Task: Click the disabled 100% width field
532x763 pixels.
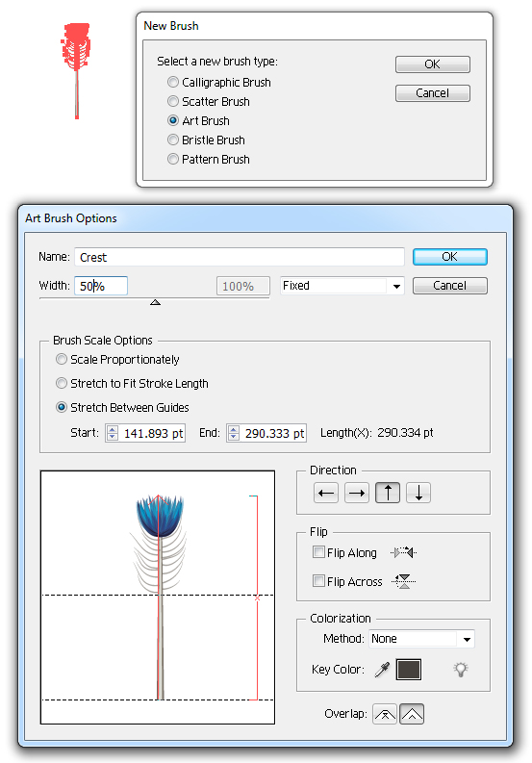Action: [x=242, y=286]
